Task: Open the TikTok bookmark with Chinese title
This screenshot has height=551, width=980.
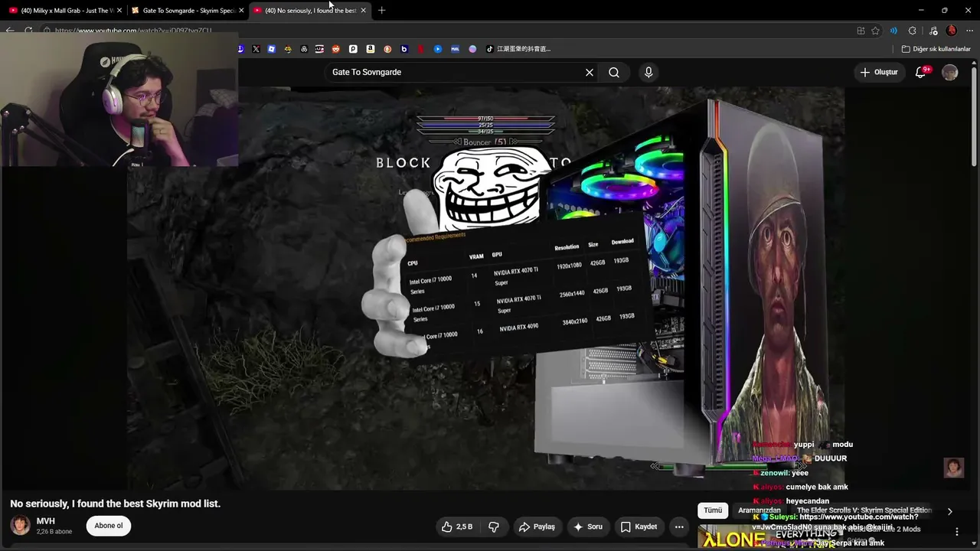Action: click(x=518, y=49)
